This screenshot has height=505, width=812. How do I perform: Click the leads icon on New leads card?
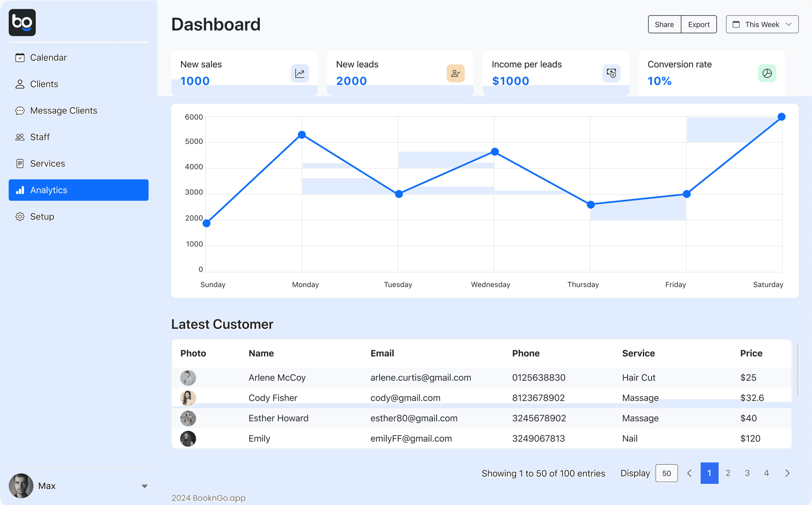(x=455, y=73)
